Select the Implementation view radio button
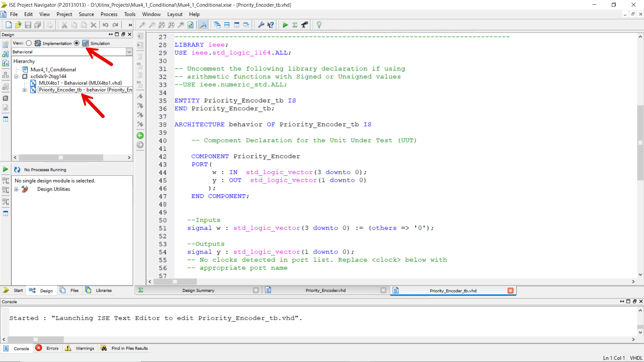 [x=29, y=43]
